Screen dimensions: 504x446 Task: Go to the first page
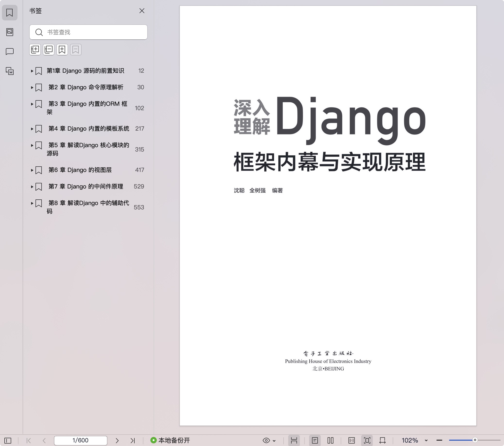[29, 440]
